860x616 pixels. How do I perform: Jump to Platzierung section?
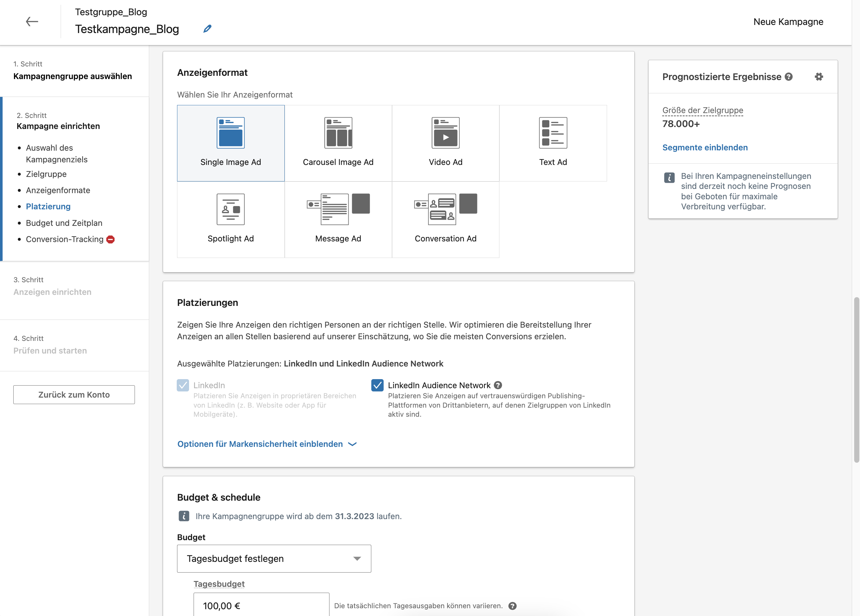[x=48, y=206]
